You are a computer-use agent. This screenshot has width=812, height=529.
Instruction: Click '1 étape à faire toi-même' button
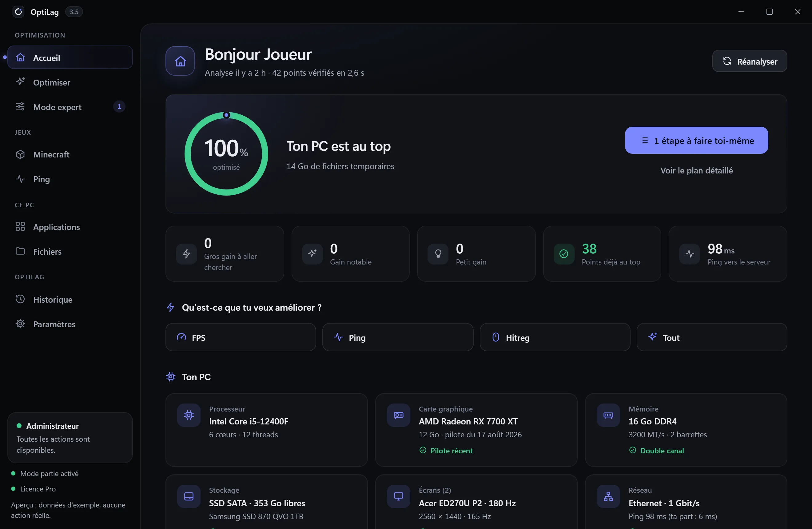(x=696, y=140)
